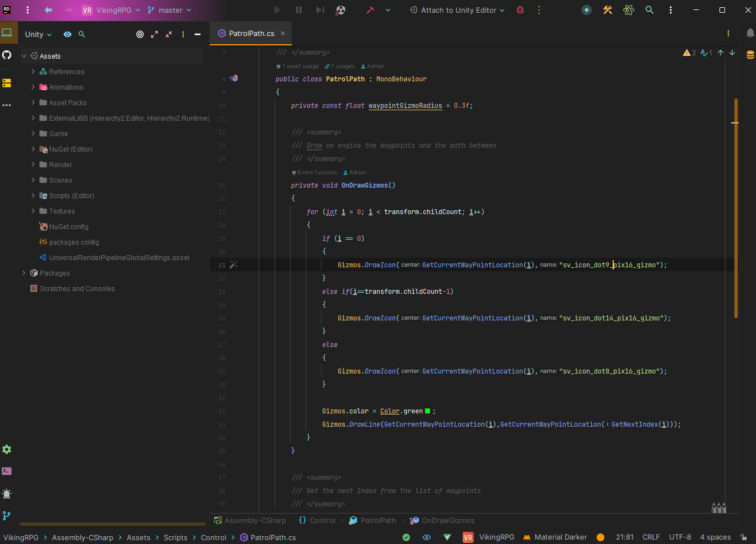The width and height of the screenshot is (756, 544).
Task: Open the Terminal tool window
Action: (7, 472)
